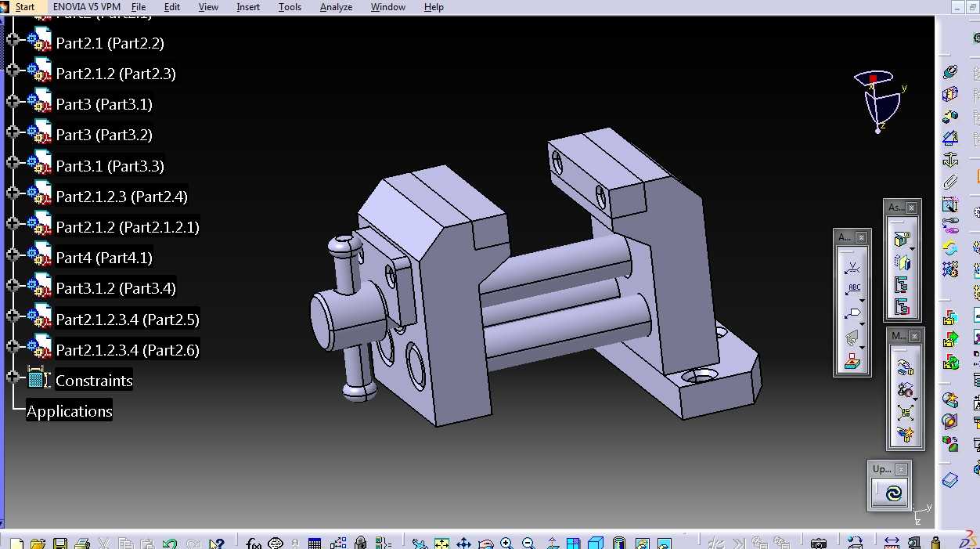
Task: Click the Normal View icon
Action: 552,543
